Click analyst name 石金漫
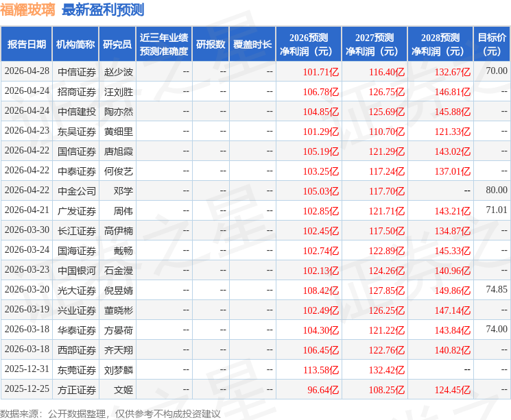This screenshot has width=511, height=420. click(119, 270)
